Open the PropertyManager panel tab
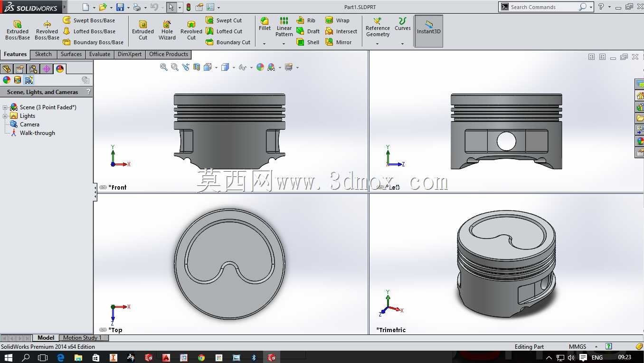The image size is (644, 363). point(20,69)
